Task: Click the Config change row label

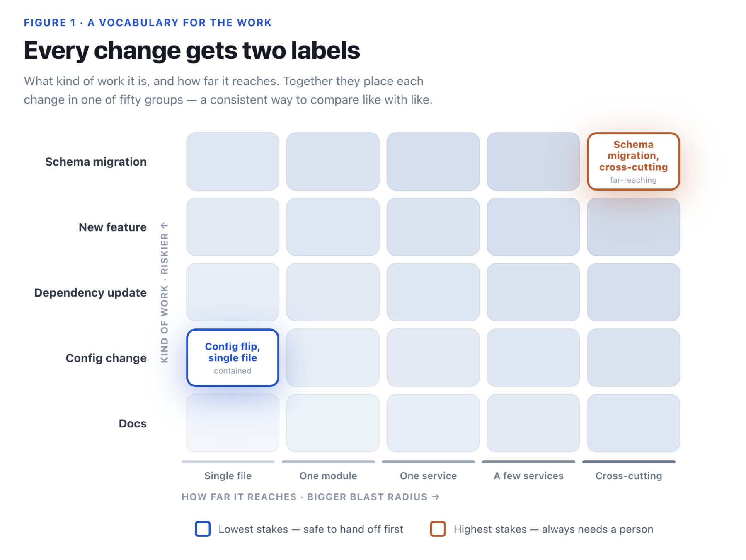Action: click(106, 358)
